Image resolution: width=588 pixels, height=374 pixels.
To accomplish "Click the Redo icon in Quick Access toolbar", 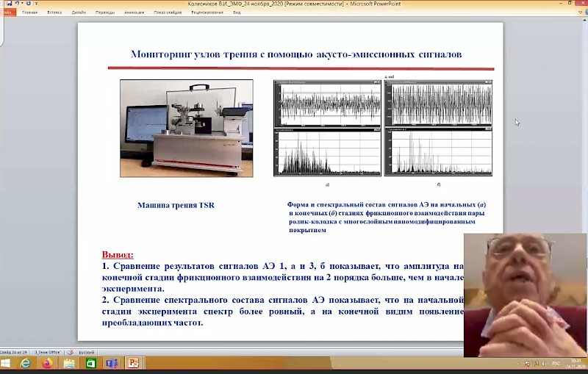I will click(27, 4).
